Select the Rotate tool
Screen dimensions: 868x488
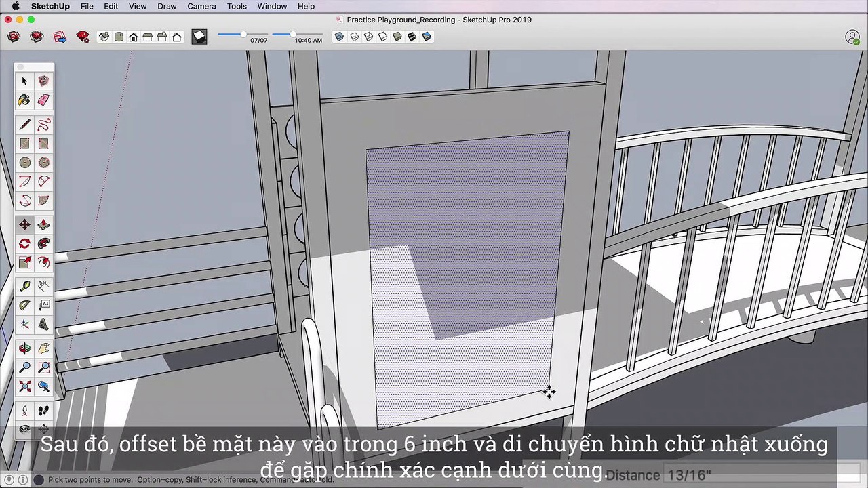tap(25, 243)
